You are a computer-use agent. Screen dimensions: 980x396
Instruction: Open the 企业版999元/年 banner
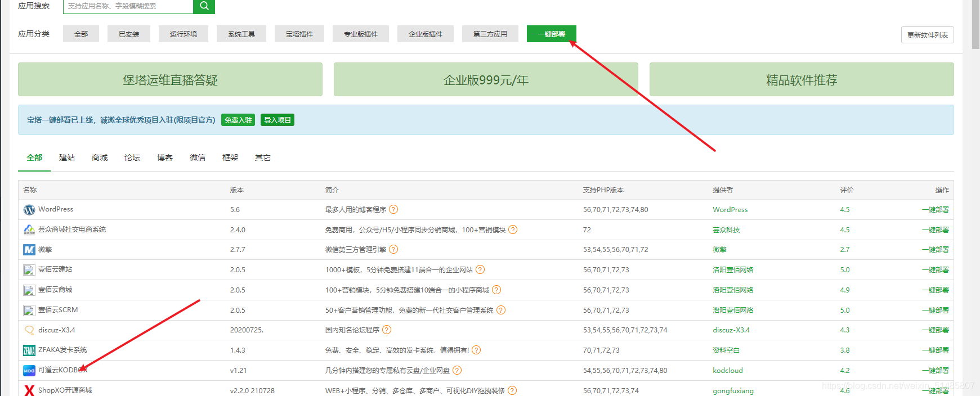pos(486,79)
